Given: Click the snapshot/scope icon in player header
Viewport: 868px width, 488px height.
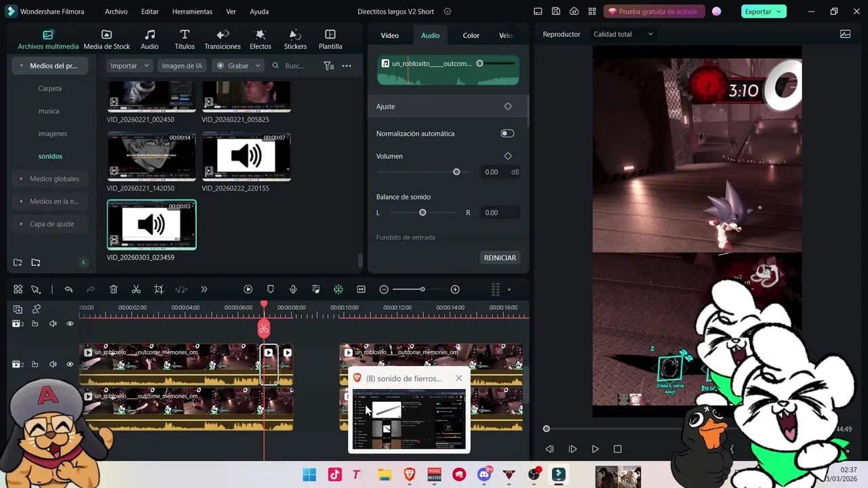Looking at the screenshot, I should (x=845, y=34).
